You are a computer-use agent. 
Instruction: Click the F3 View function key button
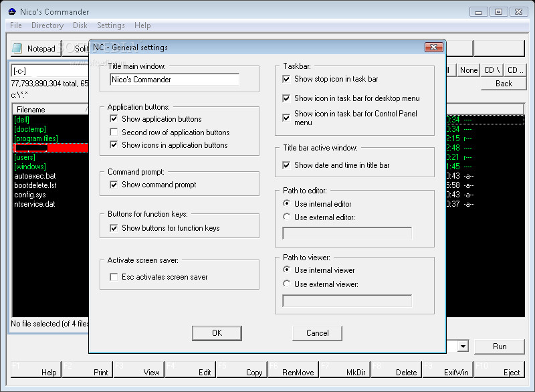click(139, 369)
